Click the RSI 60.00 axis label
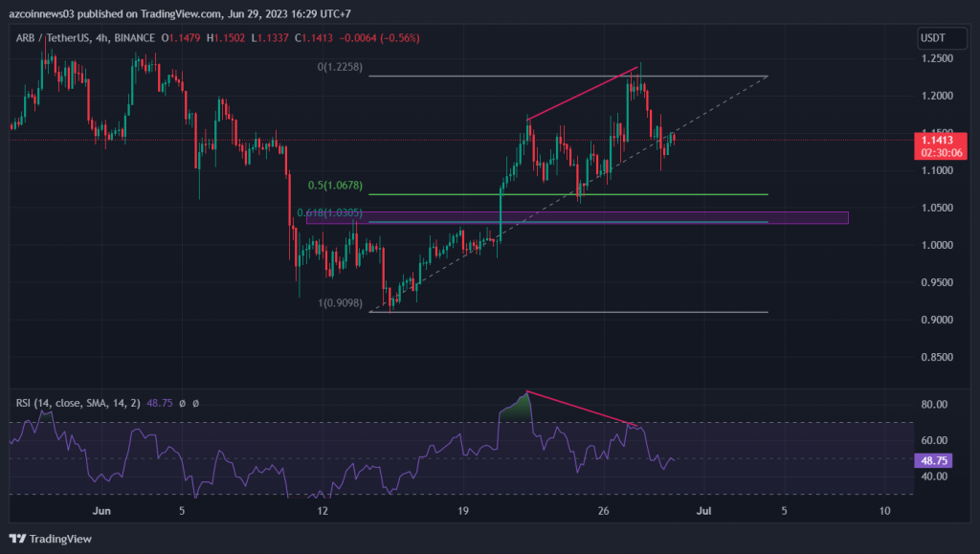The height and width of the screenshot is (554, 980). [x=934, y=440]
